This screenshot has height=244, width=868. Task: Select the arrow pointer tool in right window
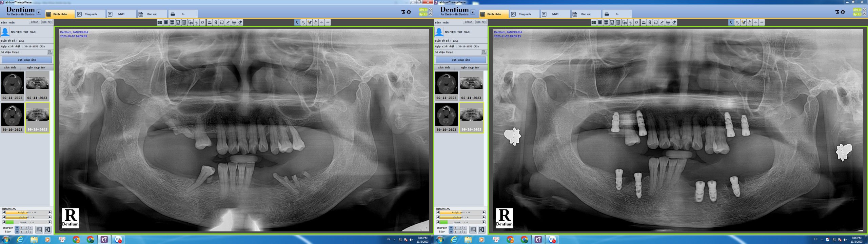[x=731, y=22]
